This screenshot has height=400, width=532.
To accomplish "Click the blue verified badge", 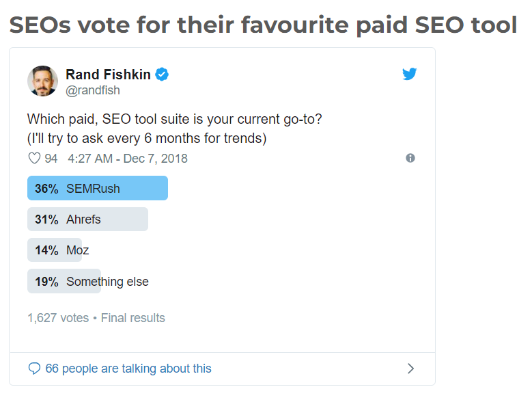I will click(x=162, y=74).
